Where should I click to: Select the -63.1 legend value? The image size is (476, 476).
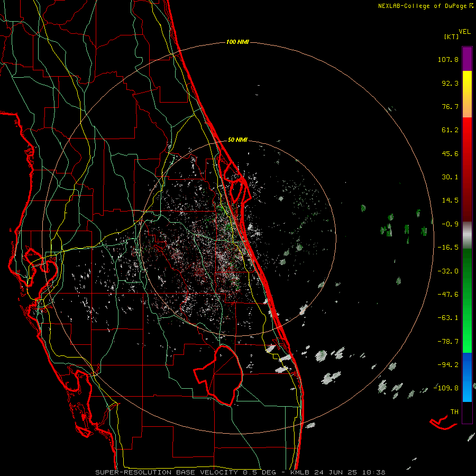click(448, 318)
